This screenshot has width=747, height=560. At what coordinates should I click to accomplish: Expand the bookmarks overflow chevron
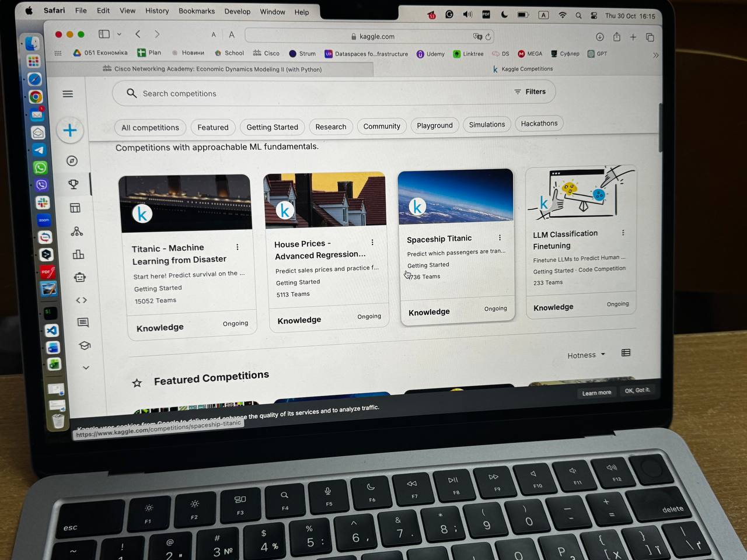pyautogui.click(x=655, y=55)
